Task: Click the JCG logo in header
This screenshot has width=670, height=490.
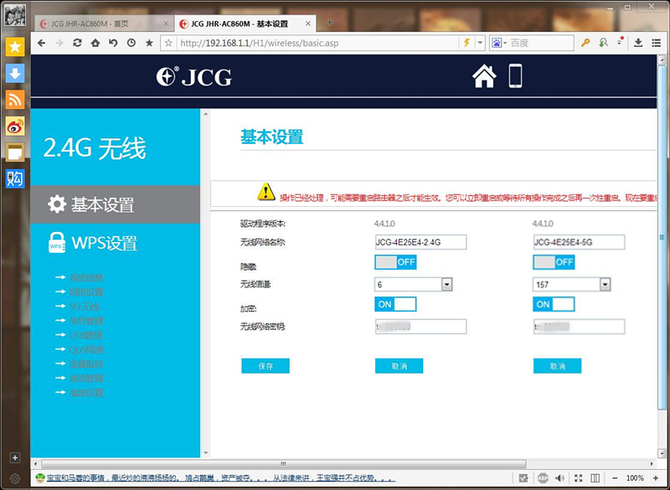Action: pyautogui.click(x=194, y=76)
